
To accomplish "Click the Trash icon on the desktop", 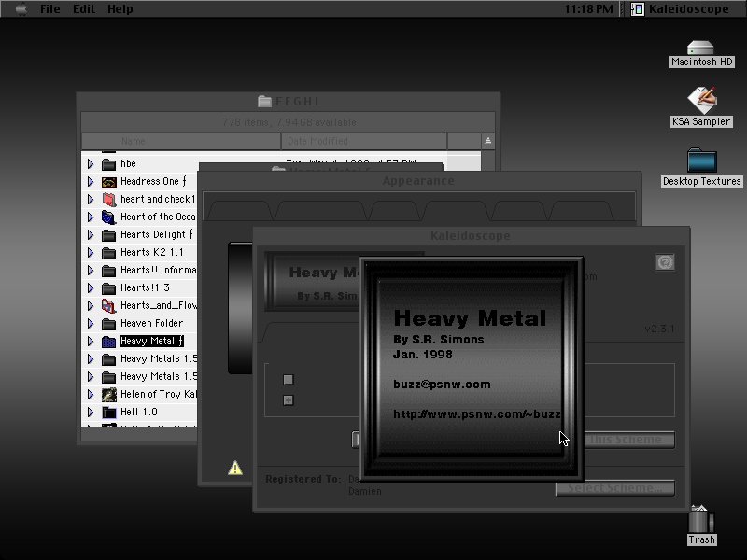I will pyautogui.click(x=701, y=519).
